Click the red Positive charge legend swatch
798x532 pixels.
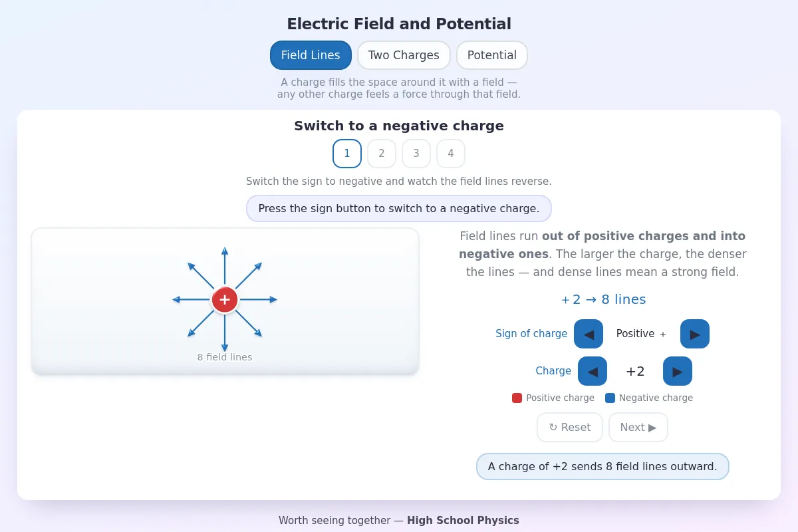(517, 398)
